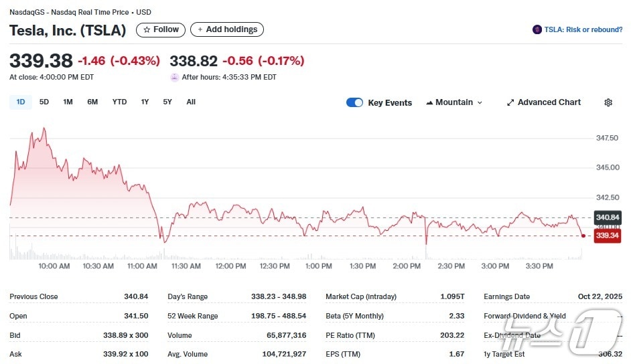Choose the YTD chart range

pyautogui.click(x=119, y=102)
